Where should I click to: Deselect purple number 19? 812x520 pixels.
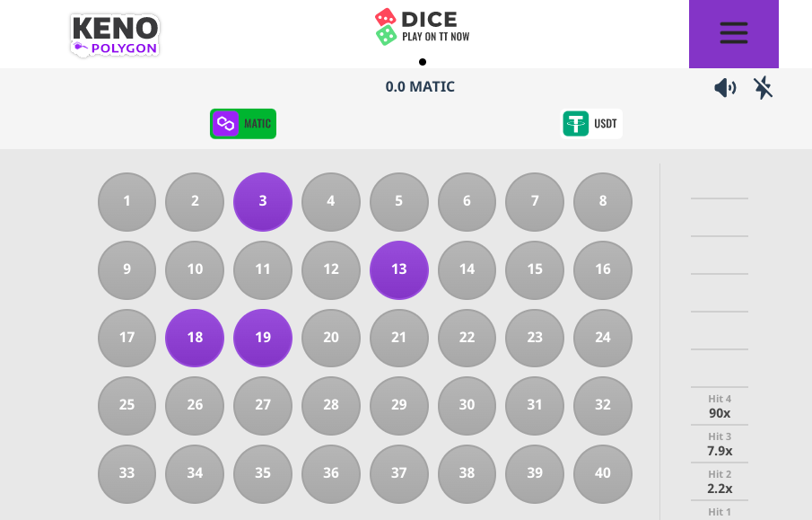click(x=263, y=338)
